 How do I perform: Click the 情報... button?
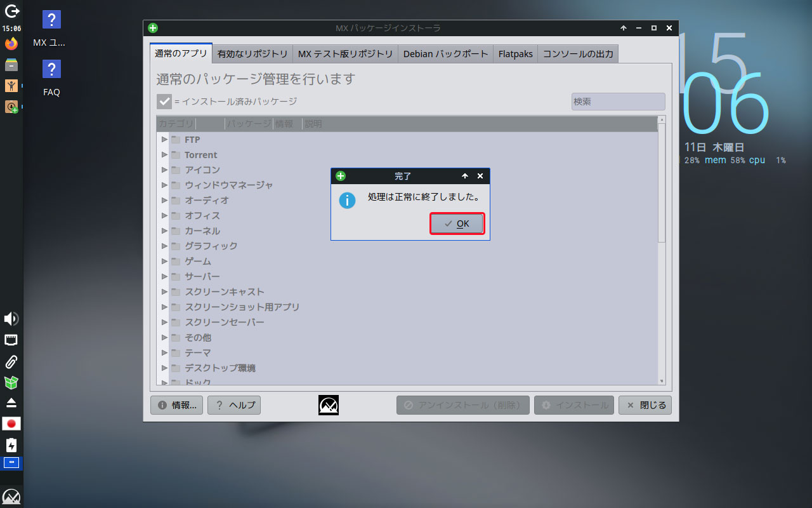(x=176, y=405)
